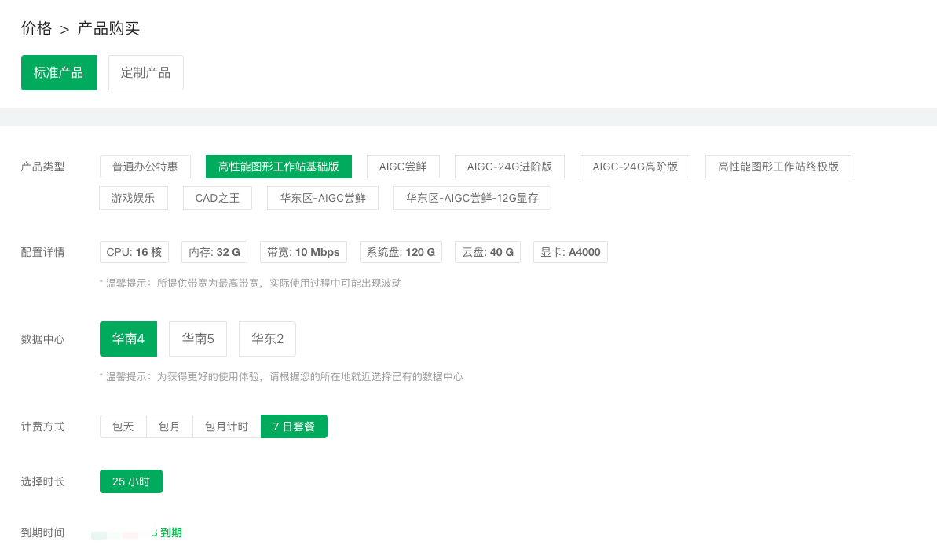Click the 价格 breadcrumb link

[x=36, y=29]
